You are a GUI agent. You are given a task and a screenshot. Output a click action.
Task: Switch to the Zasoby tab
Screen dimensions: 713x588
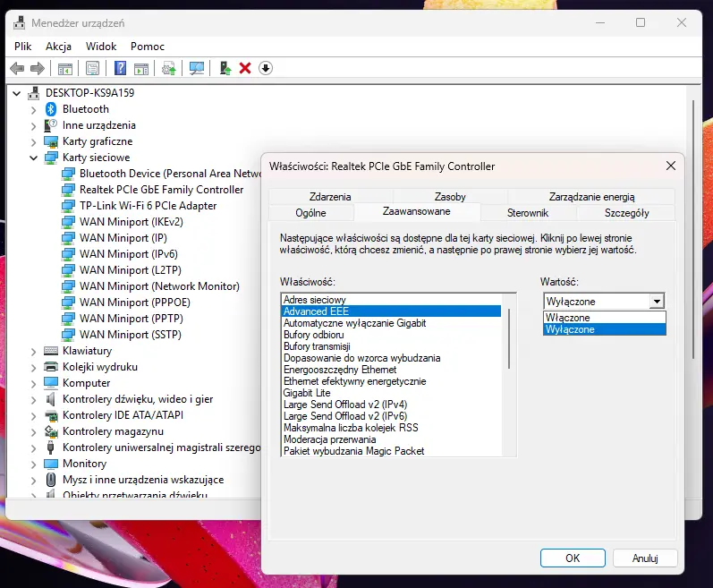pyautogui.click(x=450, y=197)
